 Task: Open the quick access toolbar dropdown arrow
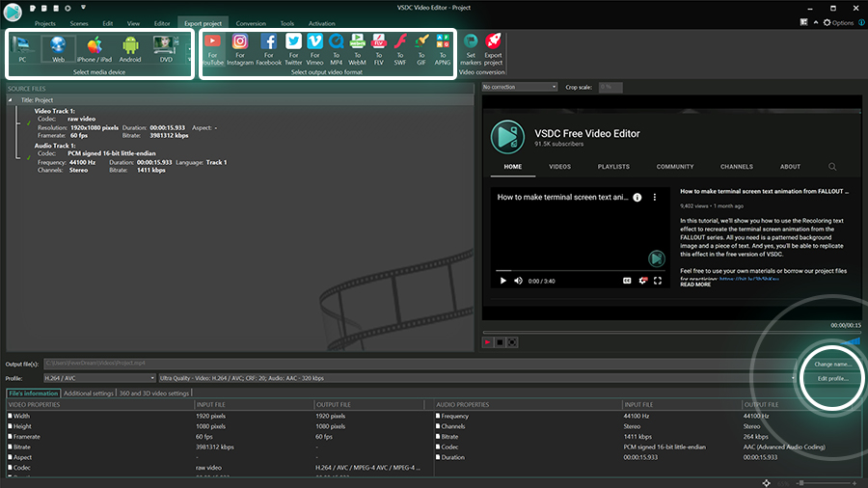83,8
